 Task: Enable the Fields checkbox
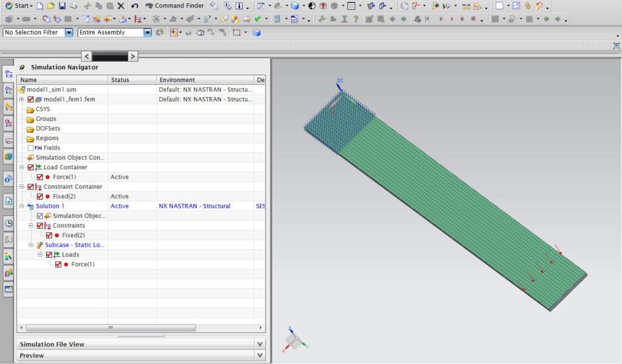(x=30, y=148)
